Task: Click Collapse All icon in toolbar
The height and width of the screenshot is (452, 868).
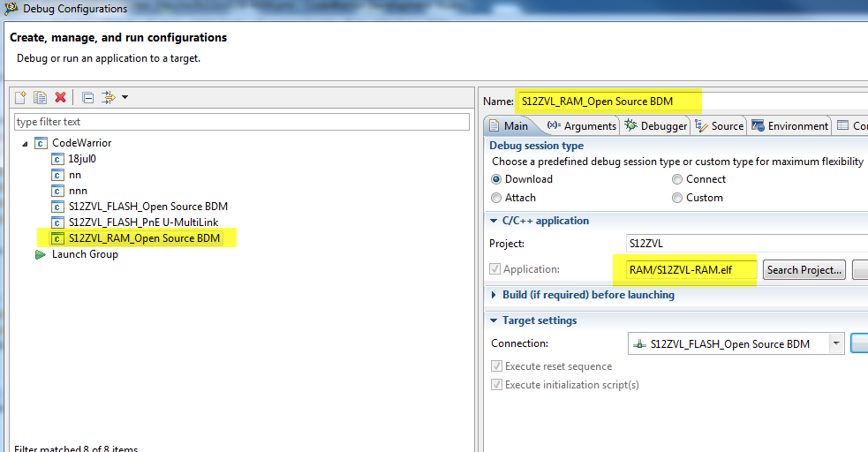Action: pyautogui.click(x=87, y=98)
